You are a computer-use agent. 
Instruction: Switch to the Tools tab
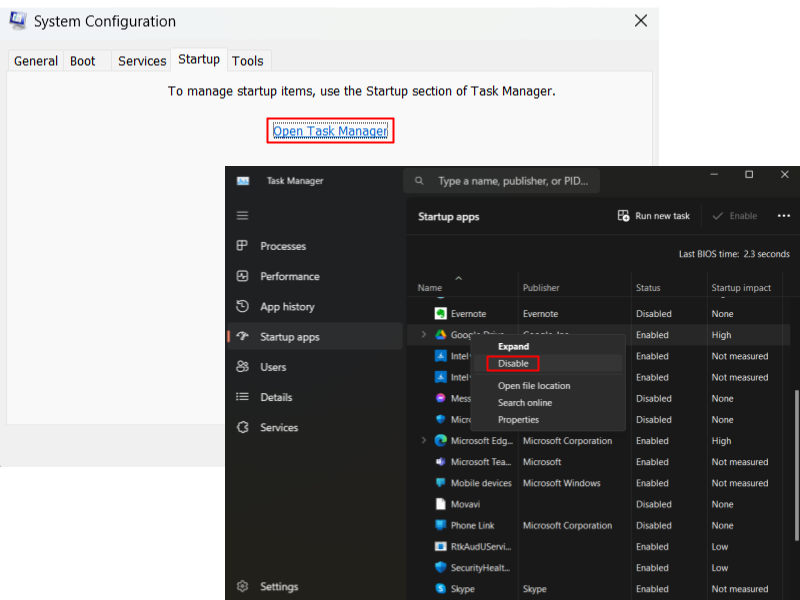click(247, 61)
